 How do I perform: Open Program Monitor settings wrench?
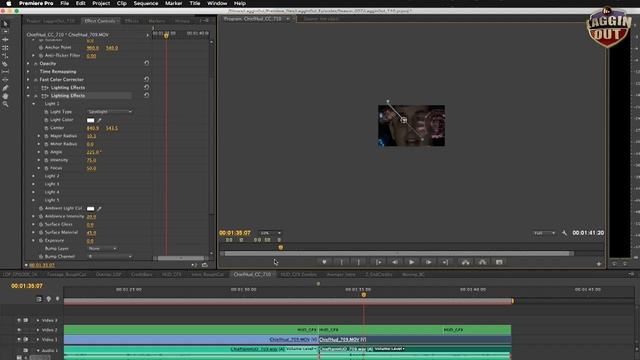coord(564,233)
